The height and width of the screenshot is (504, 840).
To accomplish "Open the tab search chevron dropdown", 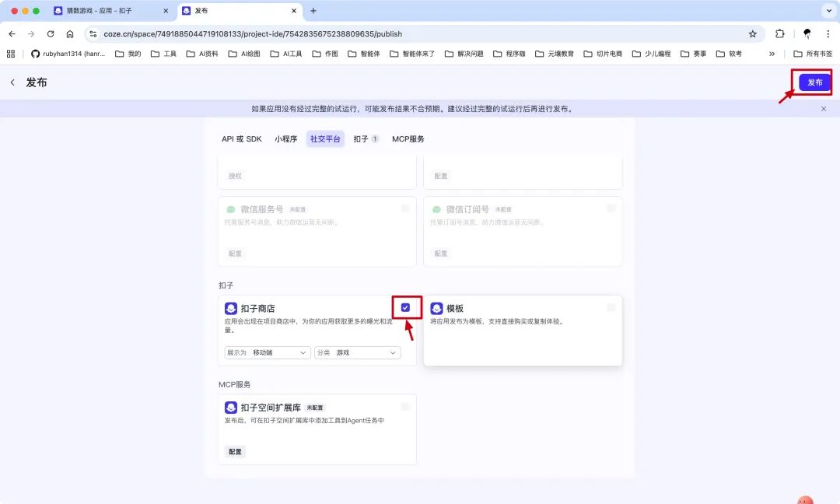I will click(829, 11).
